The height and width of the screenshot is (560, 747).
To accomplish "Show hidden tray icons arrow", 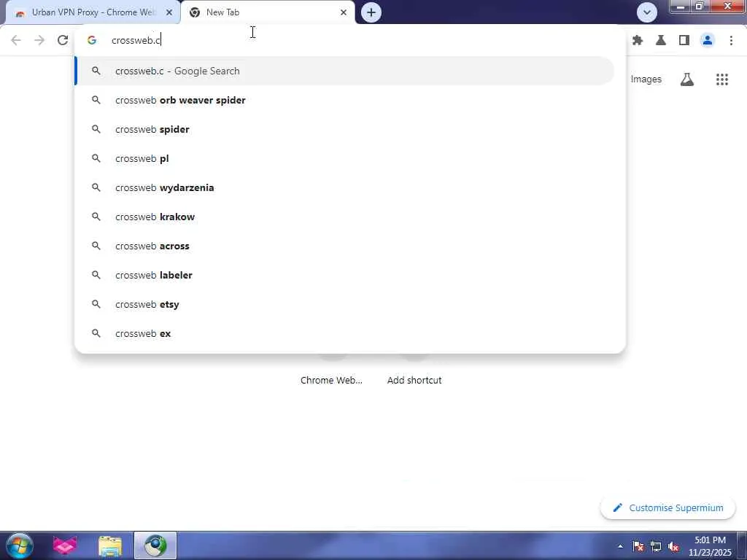I will pos(620,546).
